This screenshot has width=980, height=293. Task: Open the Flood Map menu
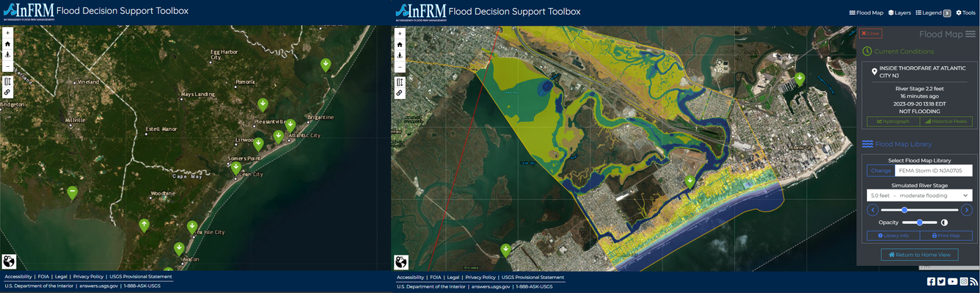tap(866, 12)
